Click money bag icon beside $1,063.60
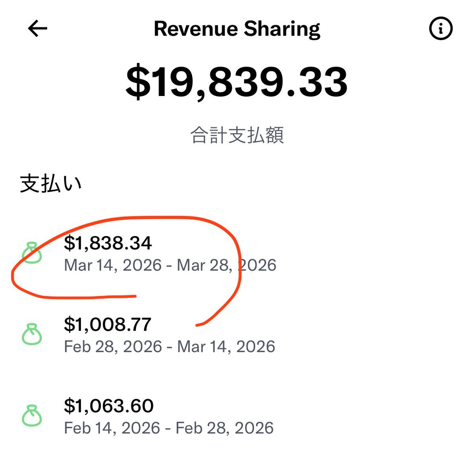 pyautogui.click(x=32, y=416)
